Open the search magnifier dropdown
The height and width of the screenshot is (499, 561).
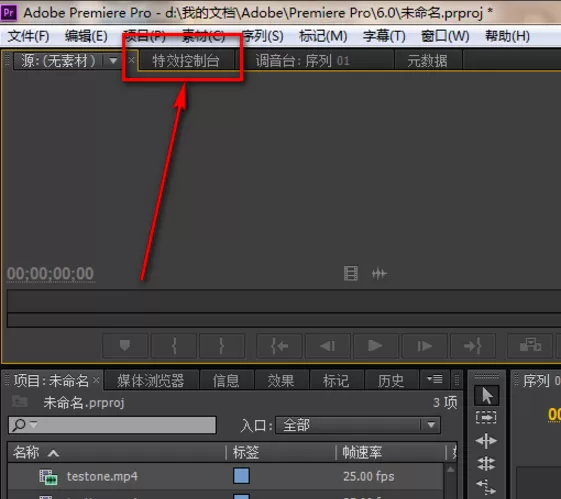click(x=24, y=425)
